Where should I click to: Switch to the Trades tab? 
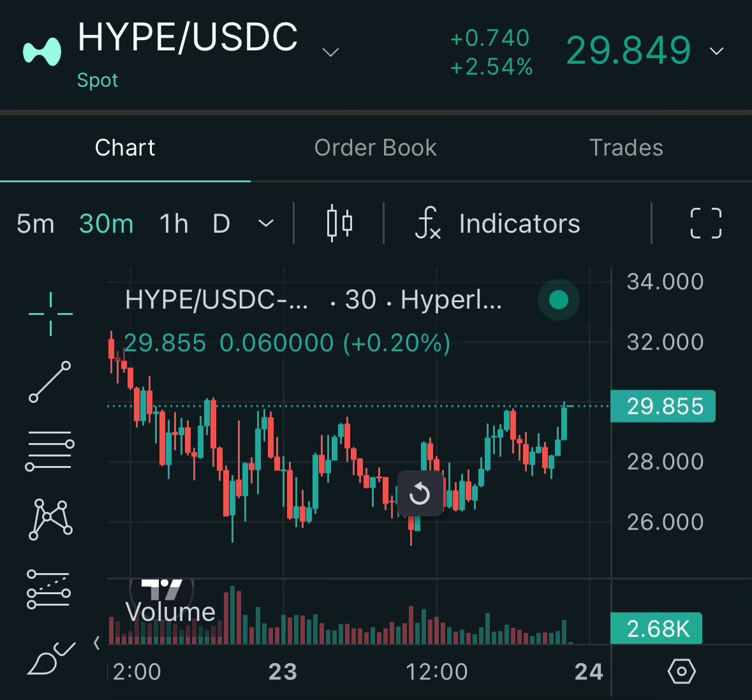[x=626, y=148]
